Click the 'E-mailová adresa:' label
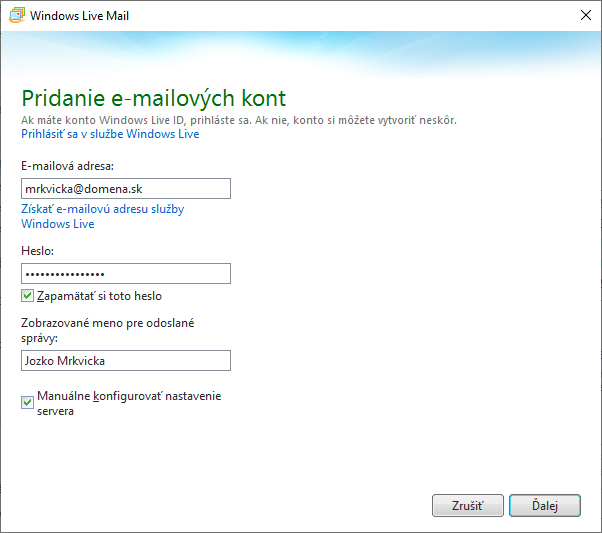Viewport: 602px width, 533px height. click(x=68, y=166)
